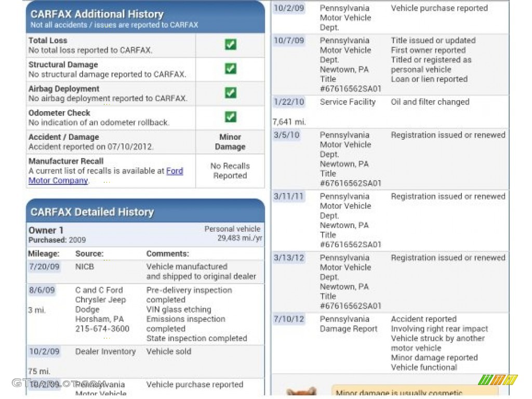Select 'Accident reported on 07/10/2012' text
532x399 pixels.
point(90,147)
